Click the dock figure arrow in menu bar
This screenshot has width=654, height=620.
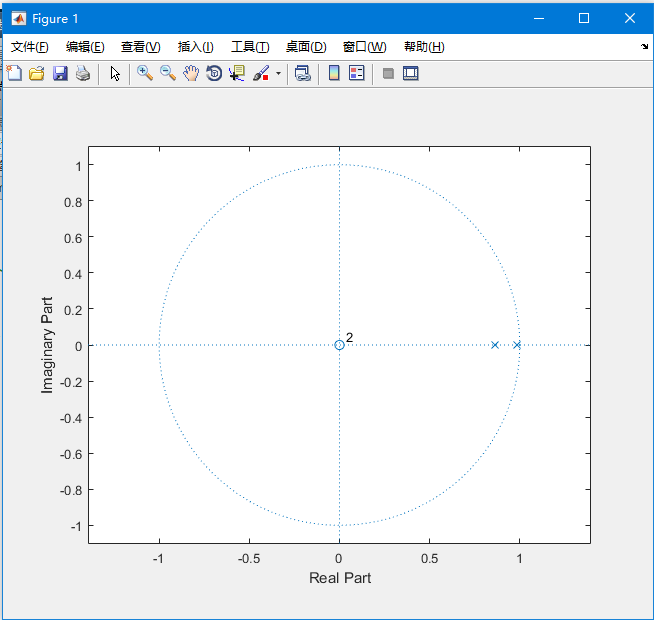point(644,46)
